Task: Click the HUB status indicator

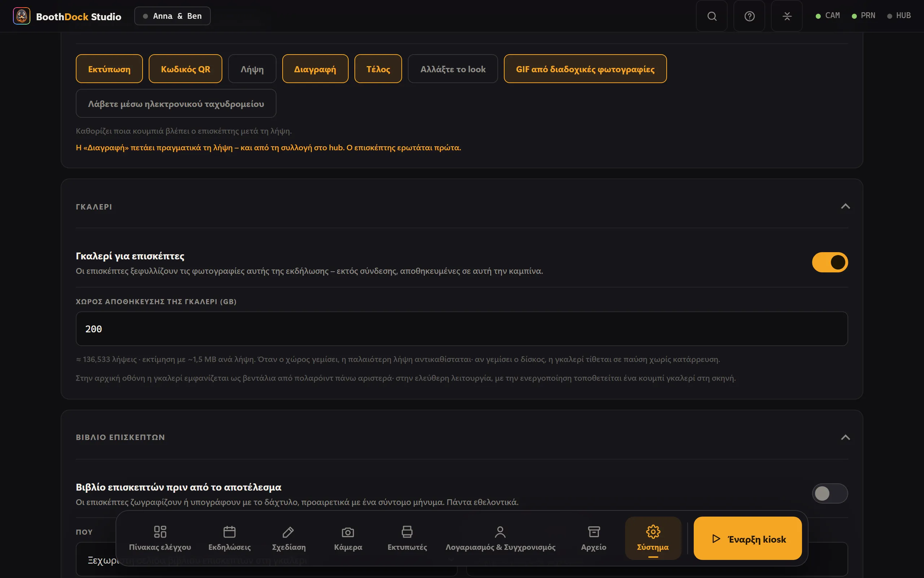Action: pyautogui.click(x=899, y=16)
